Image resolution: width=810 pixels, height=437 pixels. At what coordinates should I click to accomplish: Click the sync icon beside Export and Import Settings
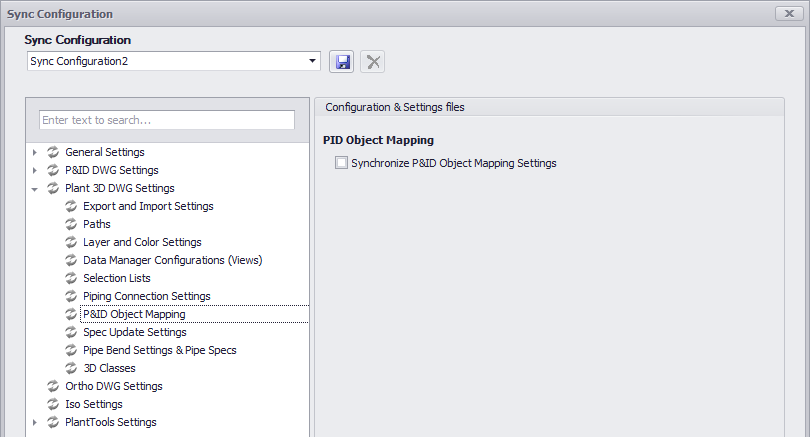tap(71, 206)
